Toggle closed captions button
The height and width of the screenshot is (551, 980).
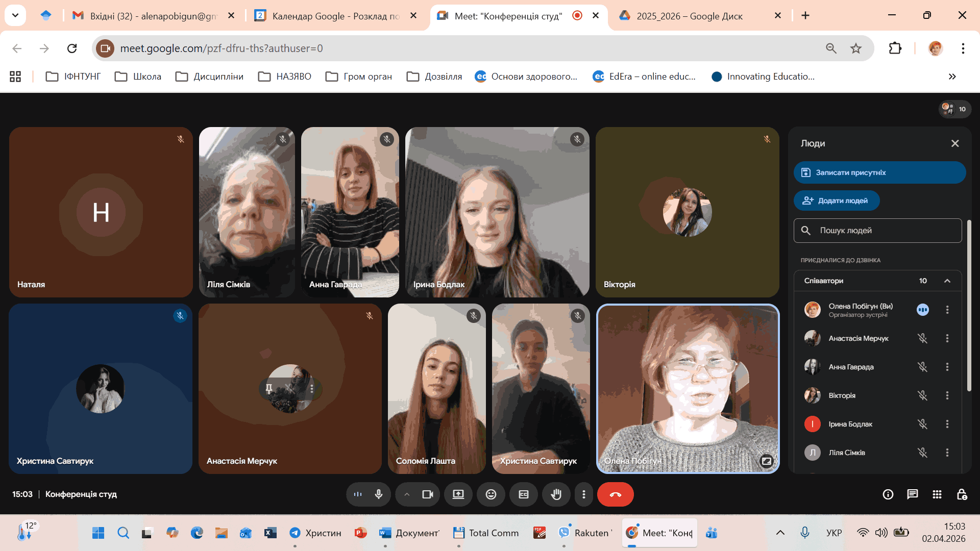coord(523,494)
